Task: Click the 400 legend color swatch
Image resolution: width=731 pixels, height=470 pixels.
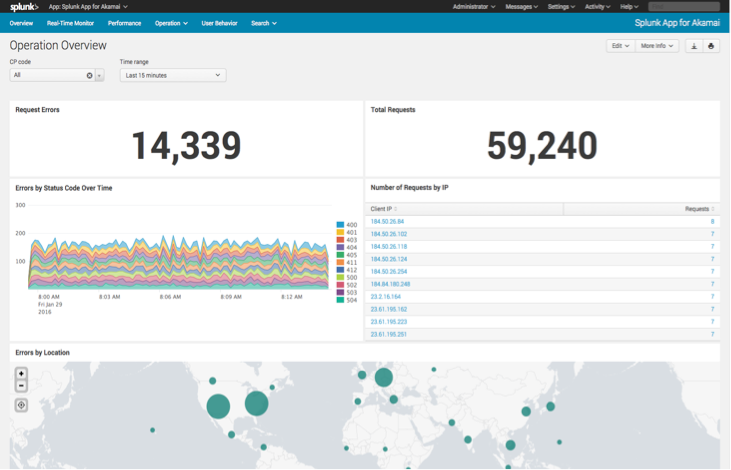Action: [340, 225]
